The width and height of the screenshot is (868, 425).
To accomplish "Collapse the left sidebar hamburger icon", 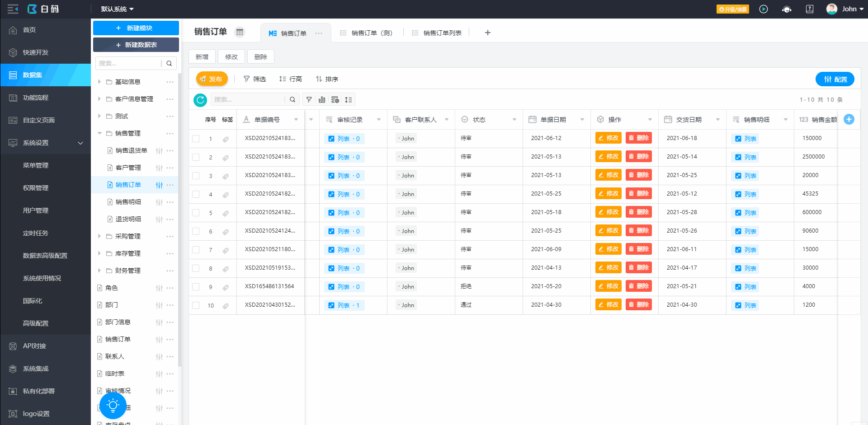I will 13,9.
